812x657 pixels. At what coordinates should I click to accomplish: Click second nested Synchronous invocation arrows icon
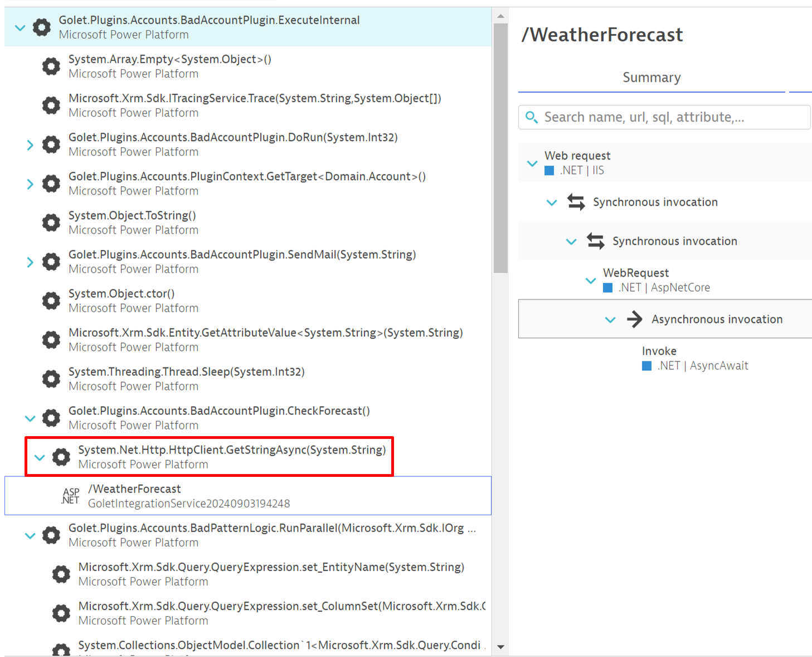click(596, 241)
